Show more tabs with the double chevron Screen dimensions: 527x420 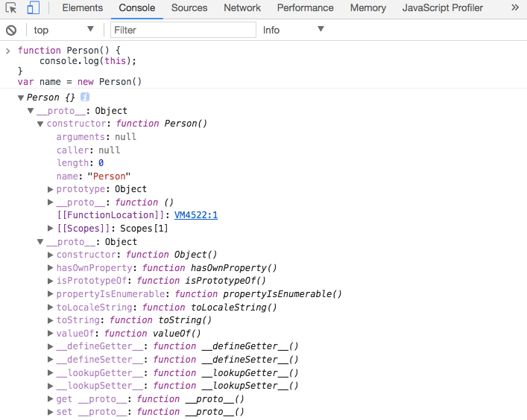pyautogui.click(x=515, y=8)
